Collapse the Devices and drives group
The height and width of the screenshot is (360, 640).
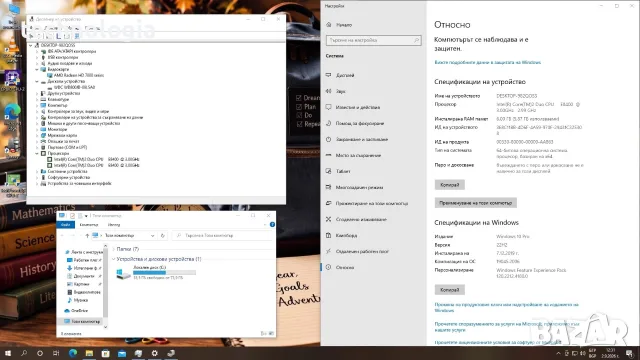click(113, 259)
